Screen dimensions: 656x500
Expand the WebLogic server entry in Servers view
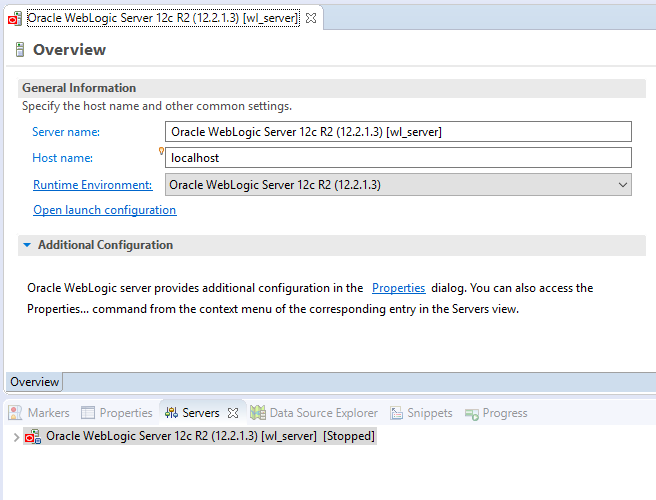(x=16, y=437)
